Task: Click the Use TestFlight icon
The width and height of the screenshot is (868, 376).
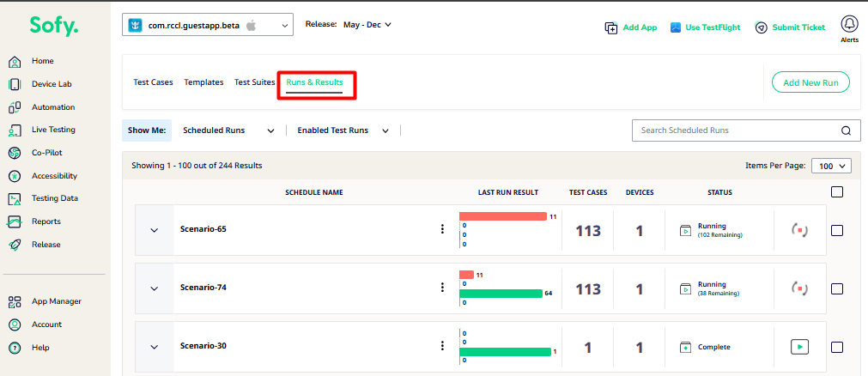Action: pyautogui.click(x=676, y=27)
